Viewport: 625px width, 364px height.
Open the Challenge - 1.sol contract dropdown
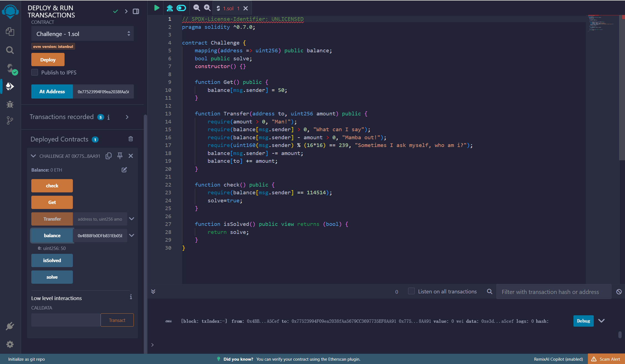pyautogui.click(x=83, y=34)
